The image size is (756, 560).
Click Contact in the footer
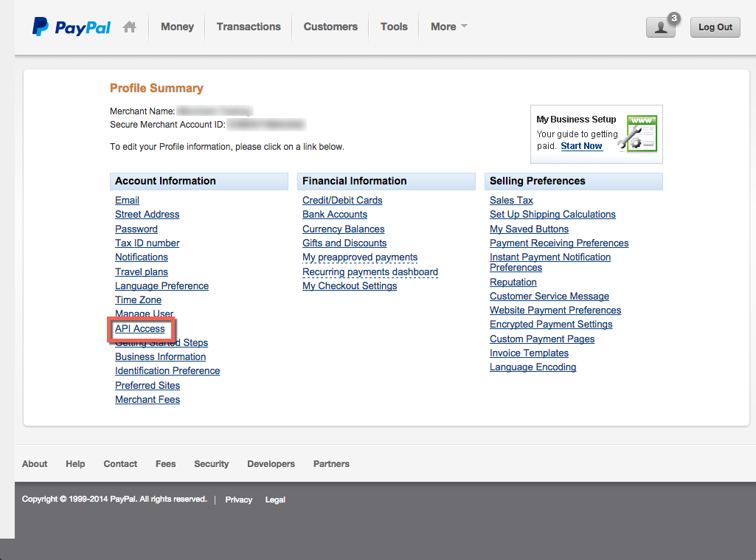pos(120,464)
